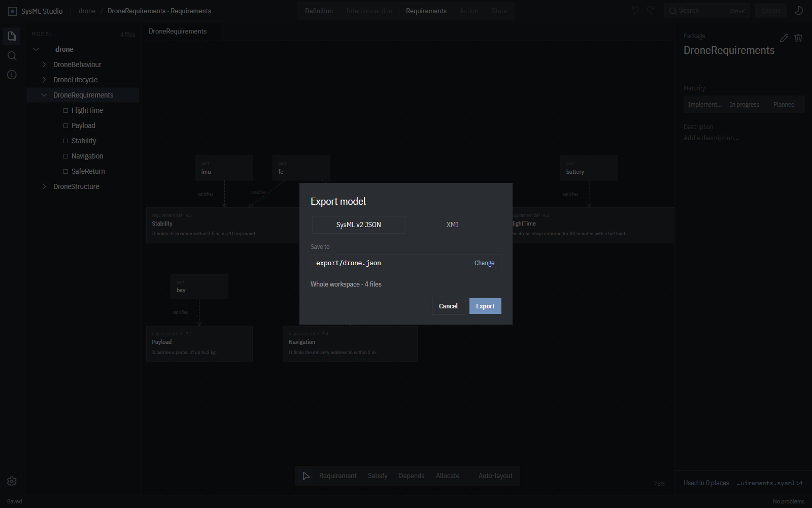The image size is (812, 508).
Task: Expand the DroneLifecycle package
Action: (44, 80)
